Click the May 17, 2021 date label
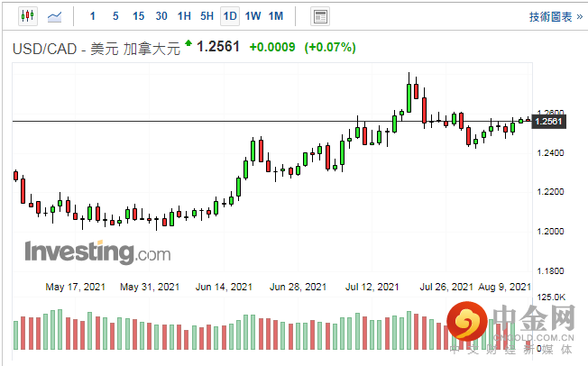This screenshot has width=588, height=366. pos(76,287)
